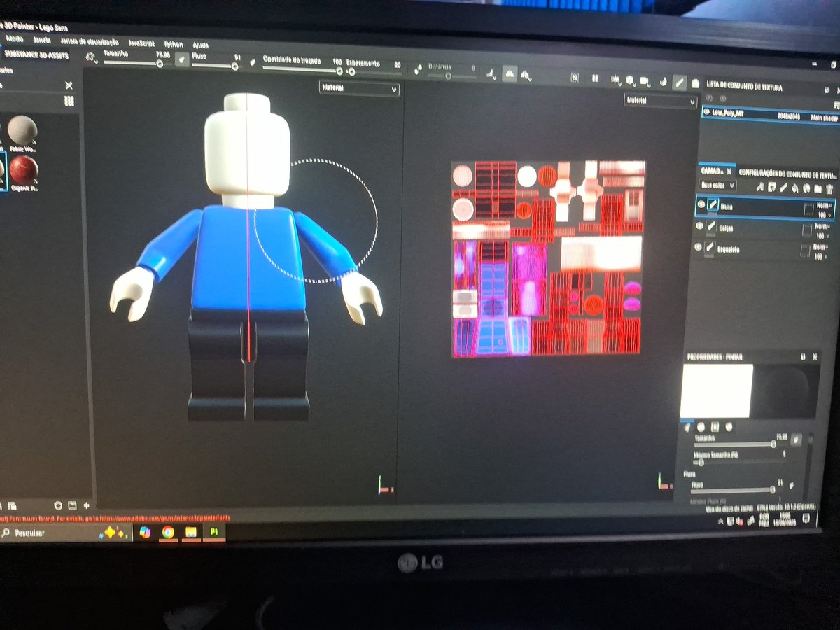Open the Janela de visualização menu
The width and height of the screenshot is (840, 630).
(89, 41)
